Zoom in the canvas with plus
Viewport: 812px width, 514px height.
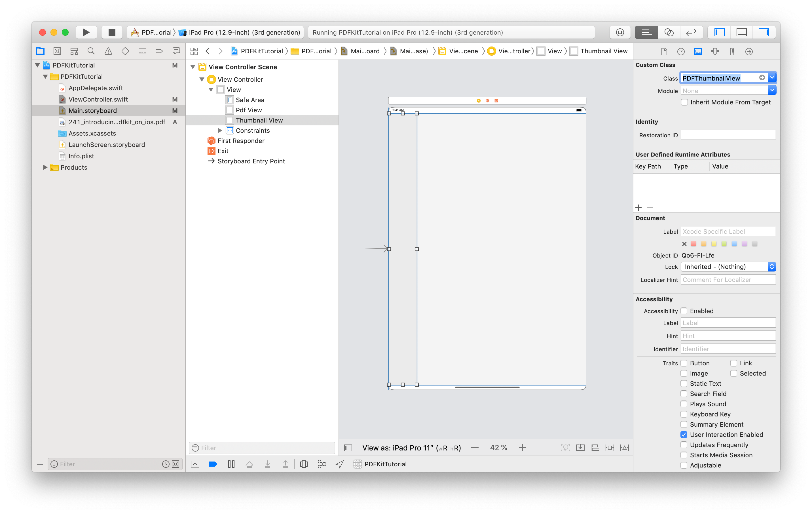522,448
